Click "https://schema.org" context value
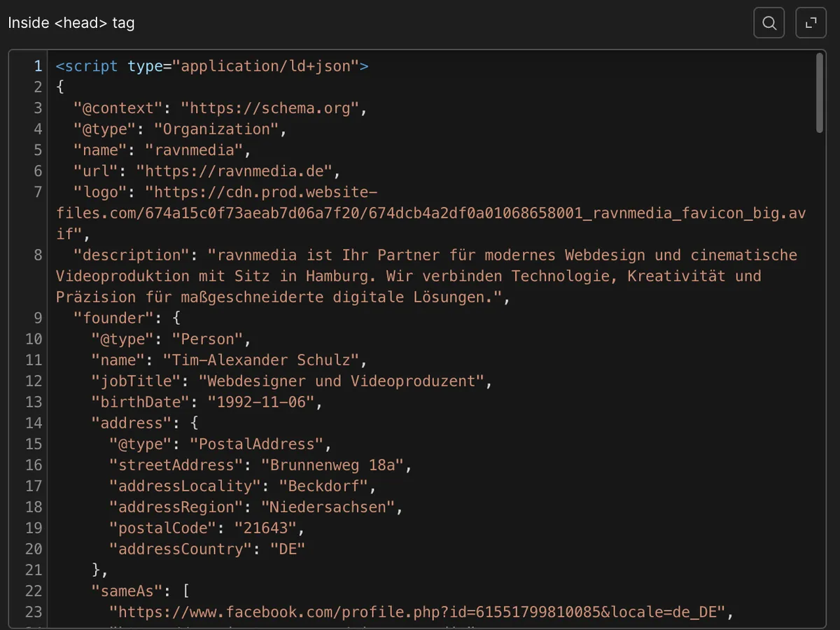Screen dimensions: 840x630 (269, 108)
